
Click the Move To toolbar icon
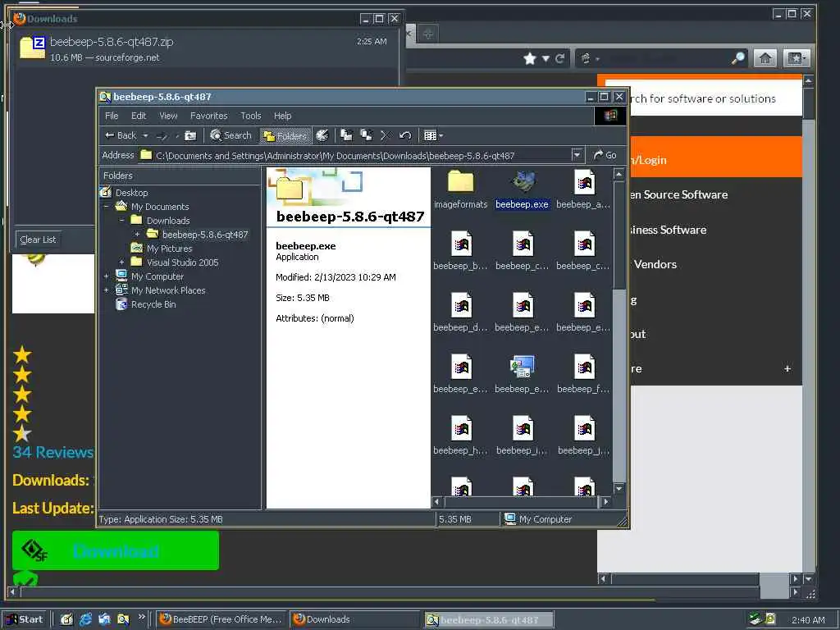pyautogui.click(x=347, y=135)
